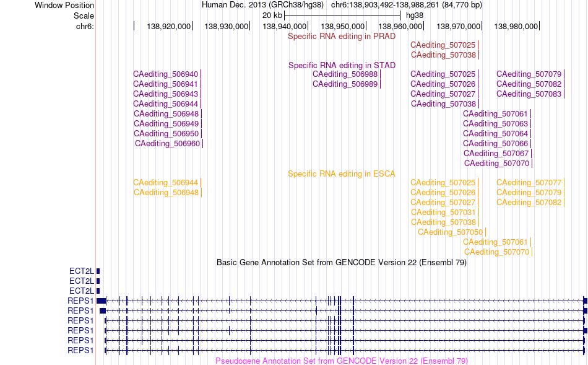Click the Pseudogene Annotation Set GENCODE title
The height and width of the screenshot is (365, 588).
click(x=342, y=361)
